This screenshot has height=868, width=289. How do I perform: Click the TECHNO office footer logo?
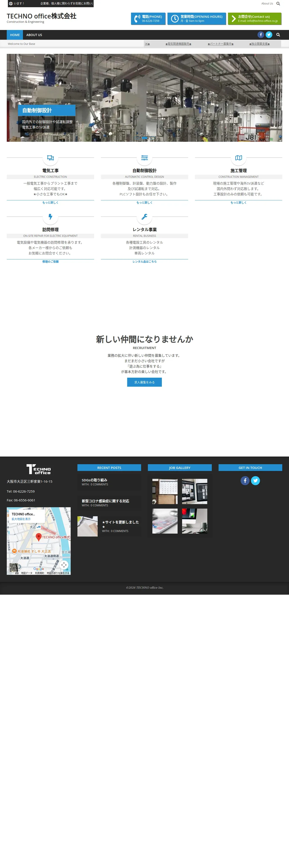39,469
